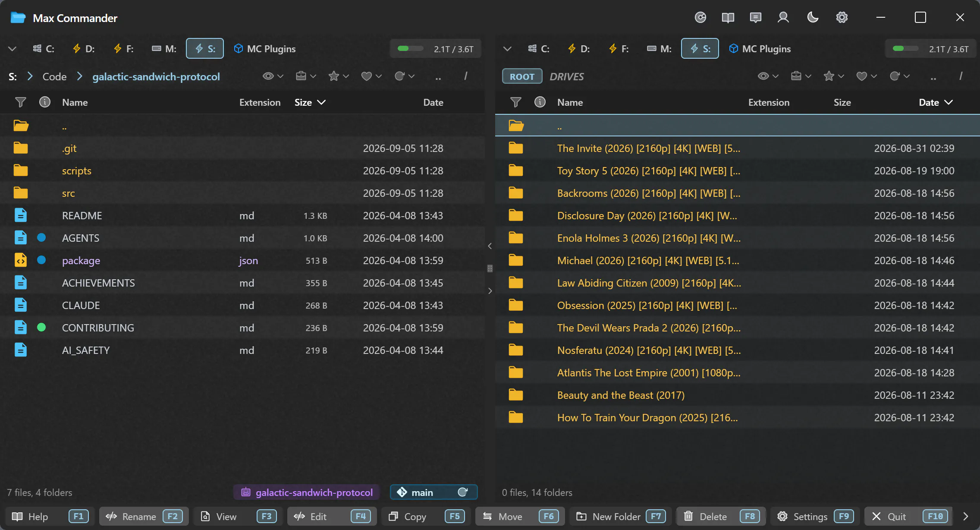980x530 pixels.
Task: Click the settings gear icon in title bar
Action: [842, 18]
